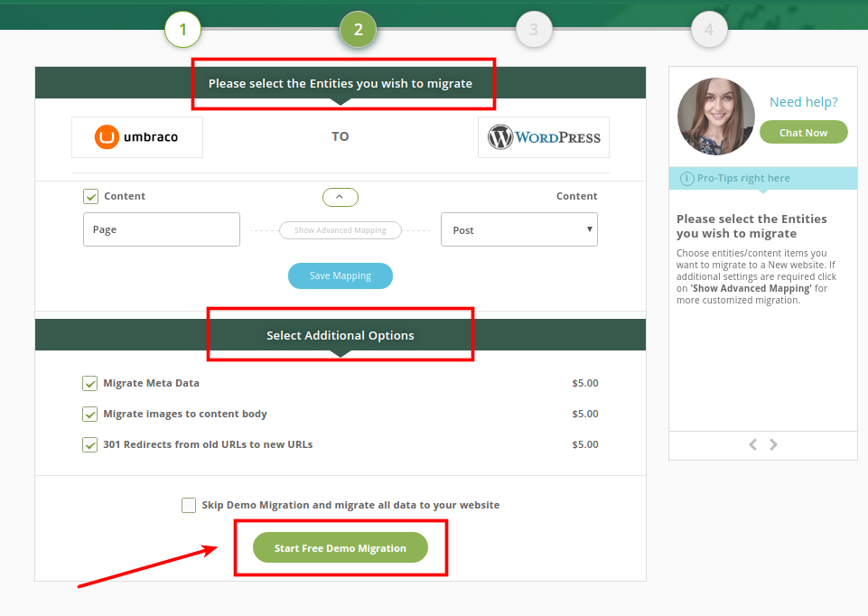
Task: Open the Post target type dropdown
Action: click(519, 229)
